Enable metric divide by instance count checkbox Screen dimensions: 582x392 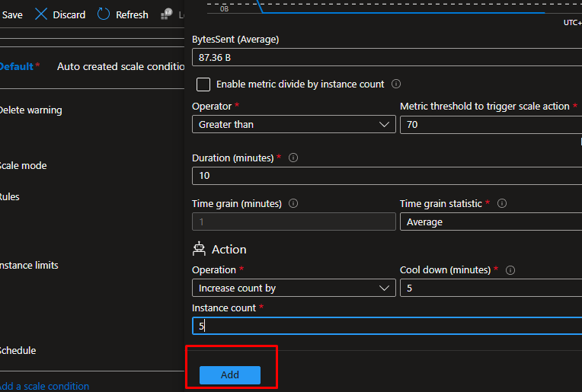tap(203, 84)
